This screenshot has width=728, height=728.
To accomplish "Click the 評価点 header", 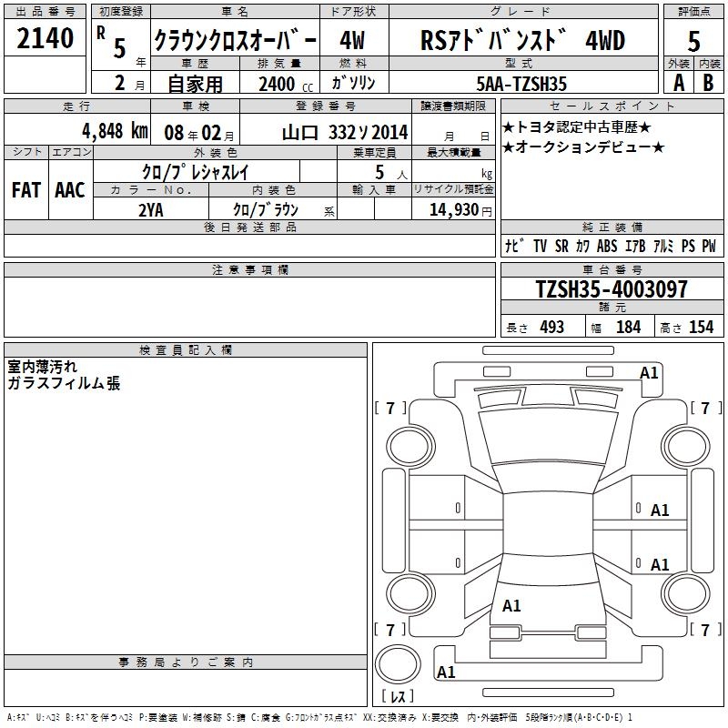I will pyautogui.click(x=693, y=12).
